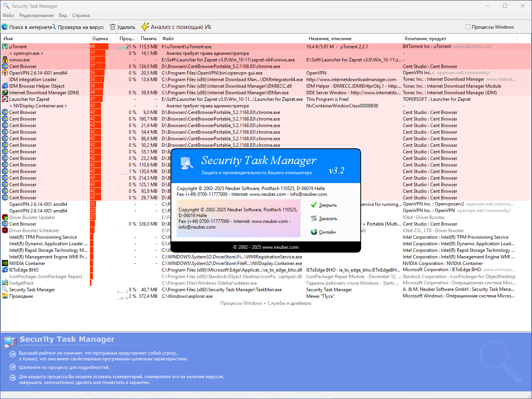Click the arrow bullet beside Высокий рейтинг
The image size is (532, 399).
[x=13, y=353]
